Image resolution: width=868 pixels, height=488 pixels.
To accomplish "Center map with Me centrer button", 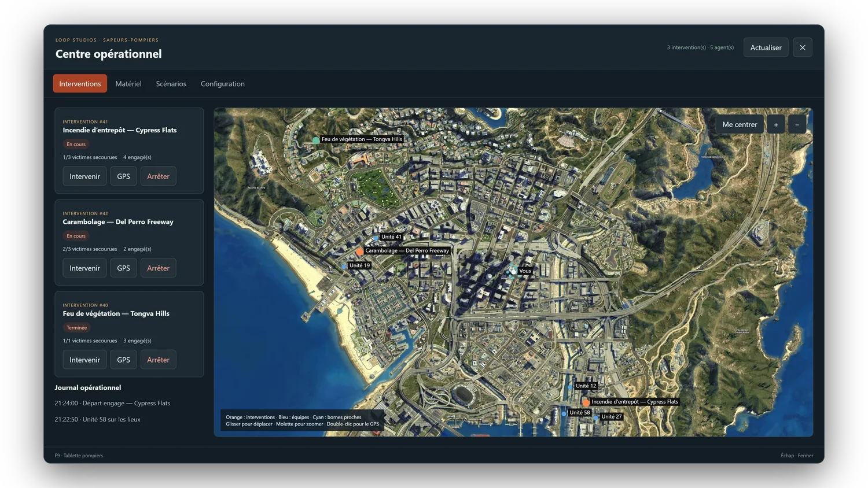I will click(740, 124).
